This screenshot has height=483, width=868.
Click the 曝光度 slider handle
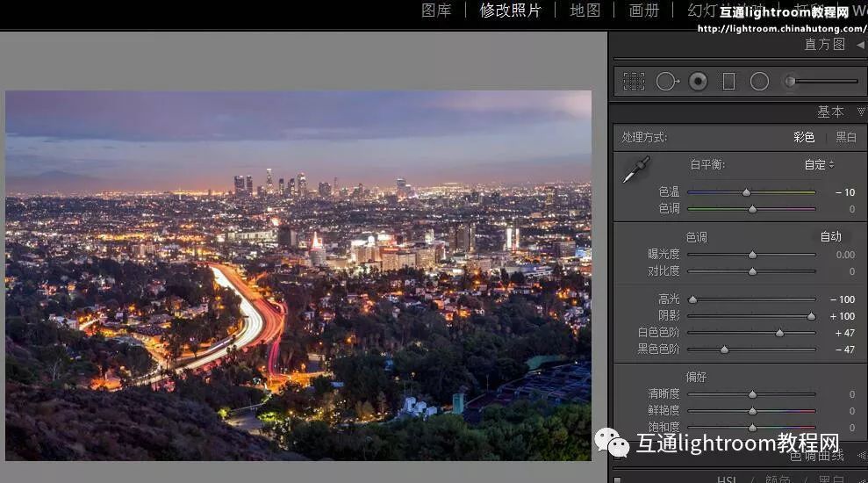point(752,255)
